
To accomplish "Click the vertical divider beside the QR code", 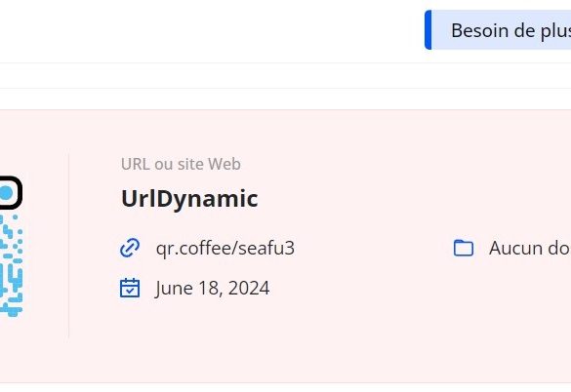I will point(68,247).
